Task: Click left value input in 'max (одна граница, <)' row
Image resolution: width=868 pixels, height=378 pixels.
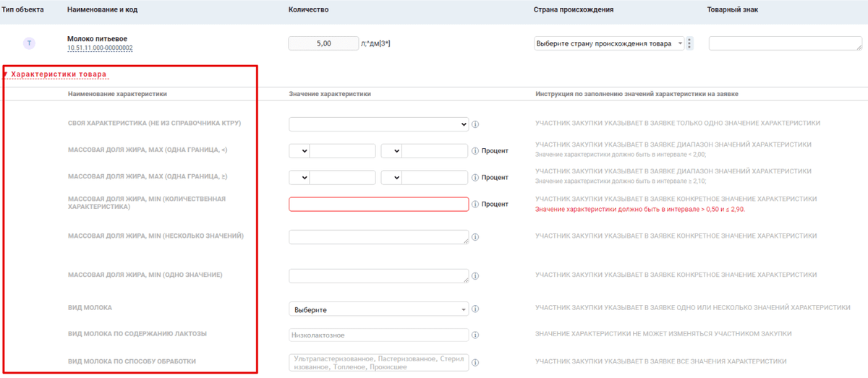Action: pyautogui.click(x=343, y=151)
